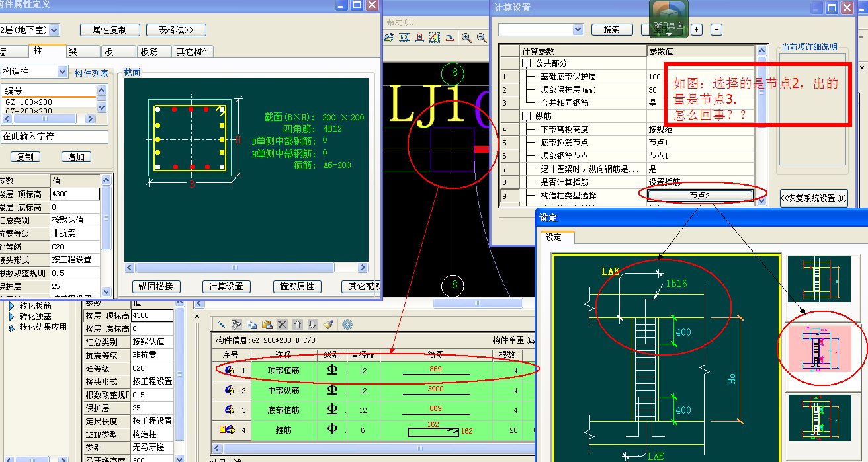
Task: Select GZ-100*200 in the 编号 list
Action: pyautogui.click(x=48, y=102)
